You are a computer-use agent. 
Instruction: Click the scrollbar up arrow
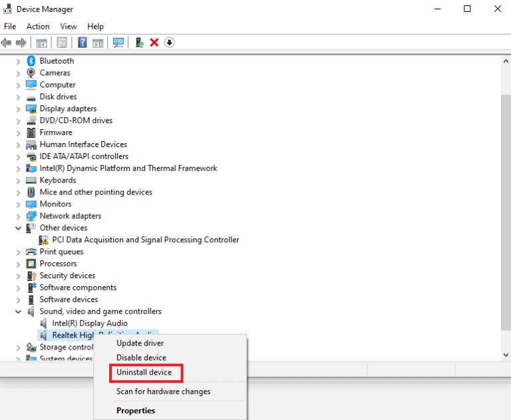506,61
